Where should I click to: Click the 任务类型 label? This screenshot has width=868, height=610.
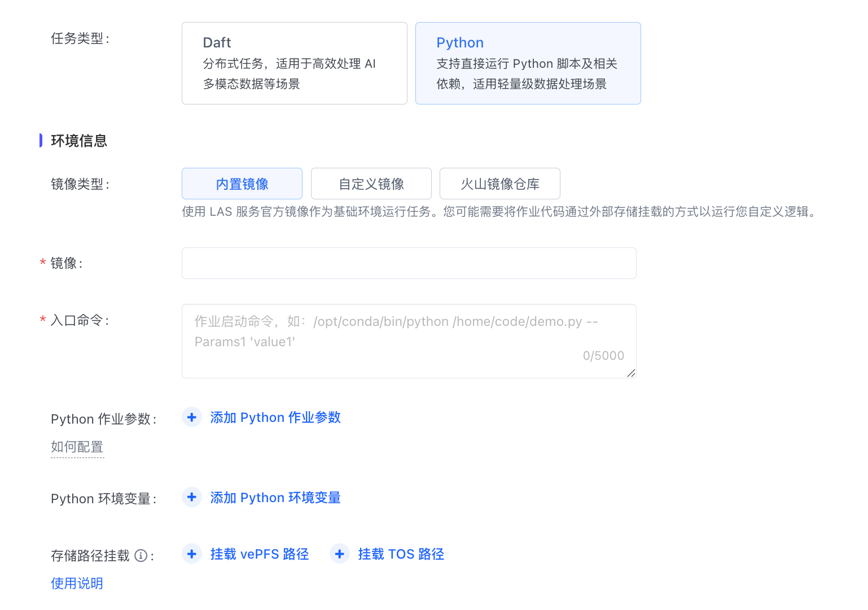tap(80, 38)
